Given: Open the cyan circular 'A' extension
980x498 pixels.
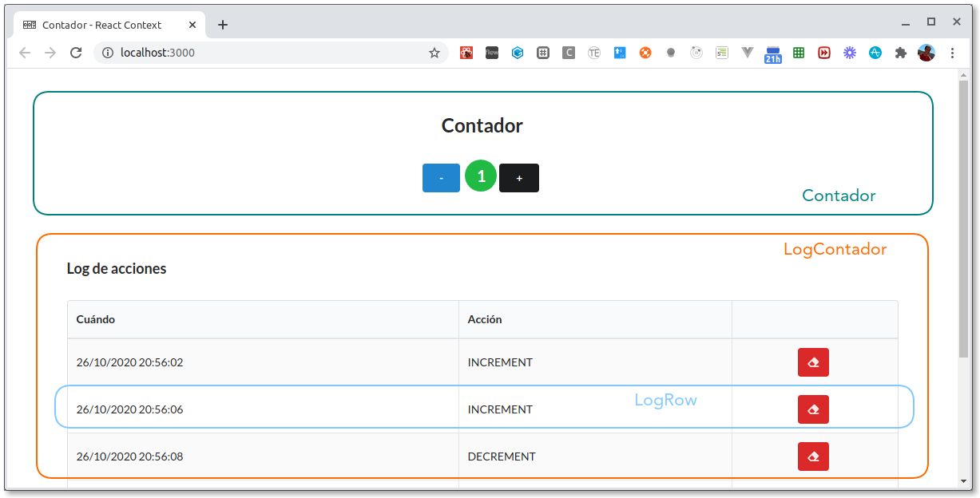Looking at the screenshot, I should (x=875, y=53).
